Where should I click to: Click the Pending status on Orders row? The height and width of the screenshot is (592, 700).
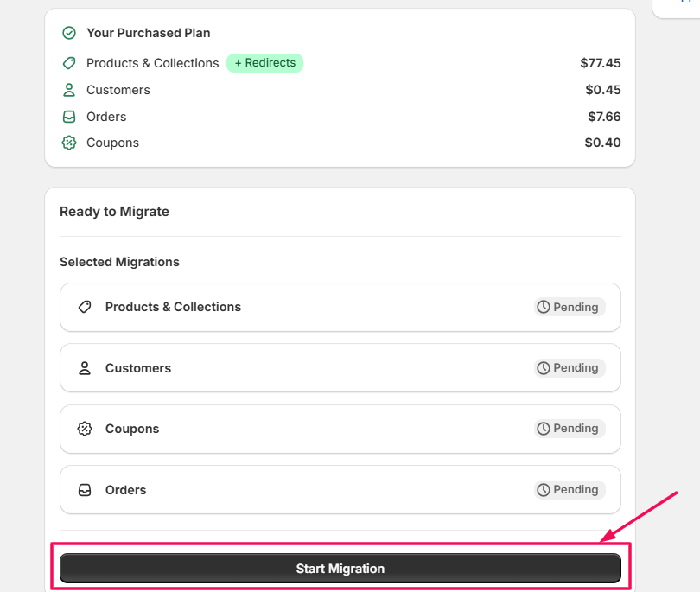coord(569,490)
